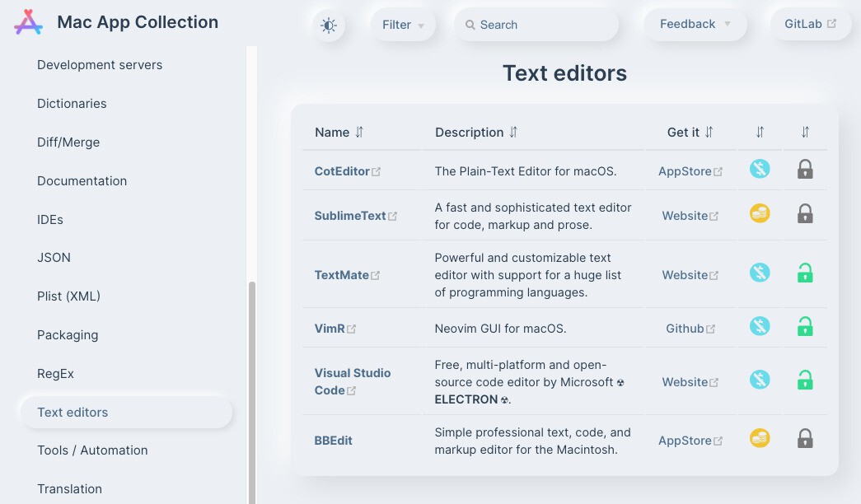Click the green open lock for TextMate
Viewport: 861px width, 504px height.
805,273
